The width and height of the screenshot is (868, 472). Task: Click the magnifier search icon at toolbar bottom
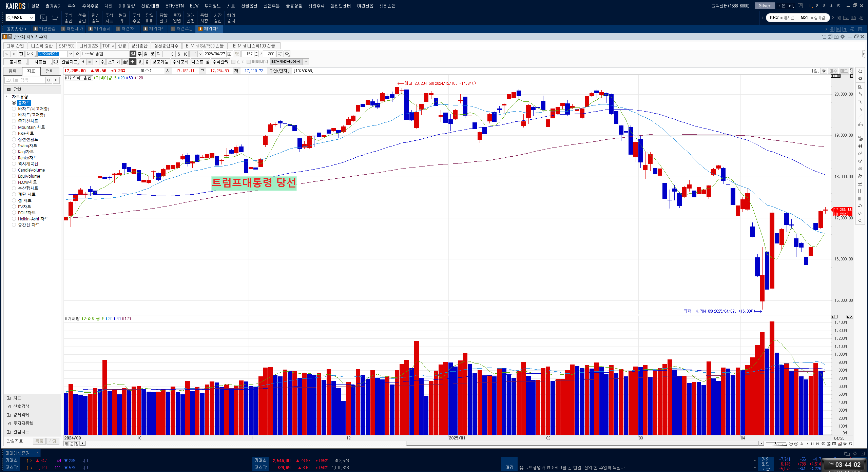[860, 221]
